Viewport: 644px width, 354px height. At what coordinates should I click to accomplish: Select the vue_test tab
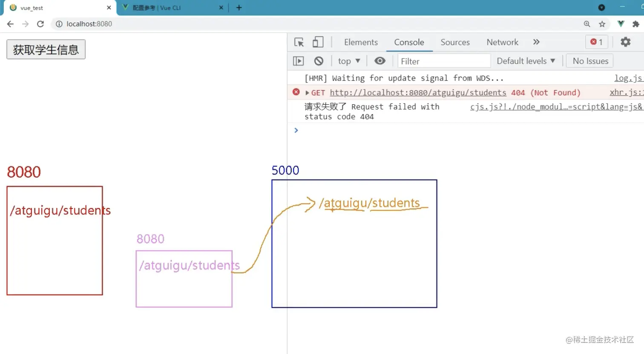coord(59,8)
